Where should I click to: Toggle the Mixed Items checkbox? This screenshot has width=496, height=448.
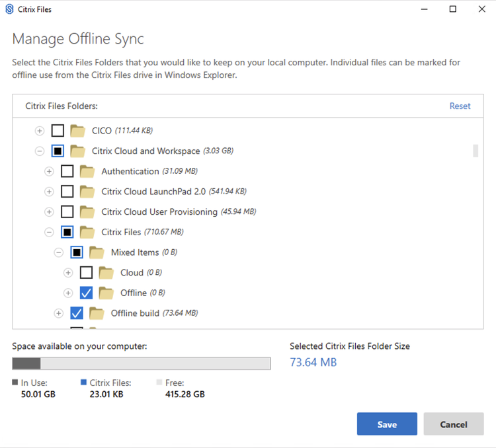pyautogui.click(x=77, y=252)
